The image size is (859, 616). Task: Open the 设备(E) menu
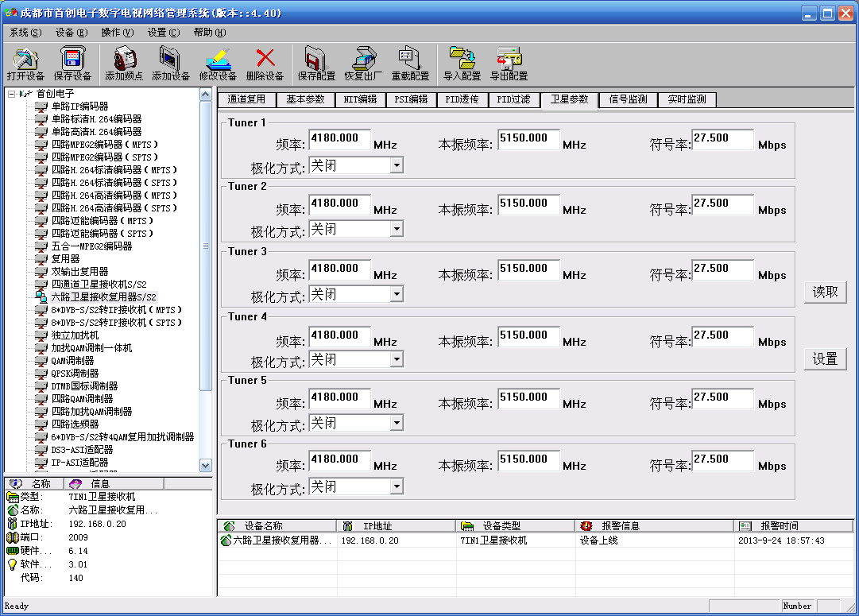[x=72, y=33]
